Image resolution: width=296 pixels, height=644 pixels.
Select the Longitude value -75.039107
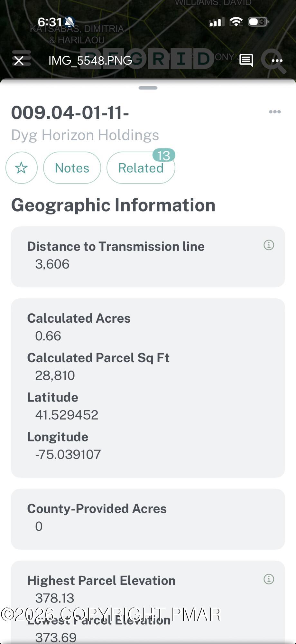pos(68,454)
